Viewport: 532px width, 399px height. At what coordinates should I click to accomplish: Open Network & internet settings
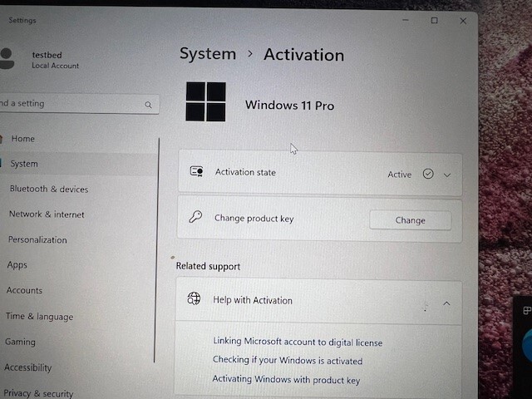tap(47, 214)
